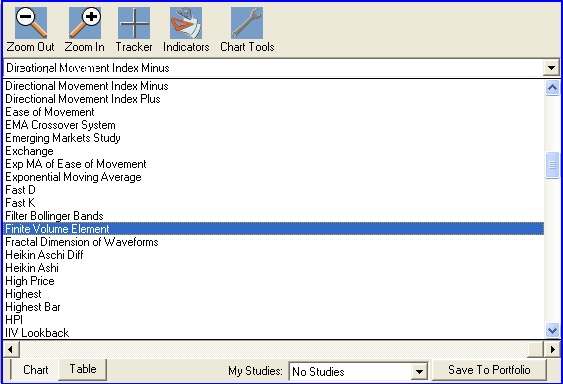Image resolution: width=563 pixels, height=384 pixels.
Task: Select Directional Movement Index Minus in list
Action: coord(274,86)
